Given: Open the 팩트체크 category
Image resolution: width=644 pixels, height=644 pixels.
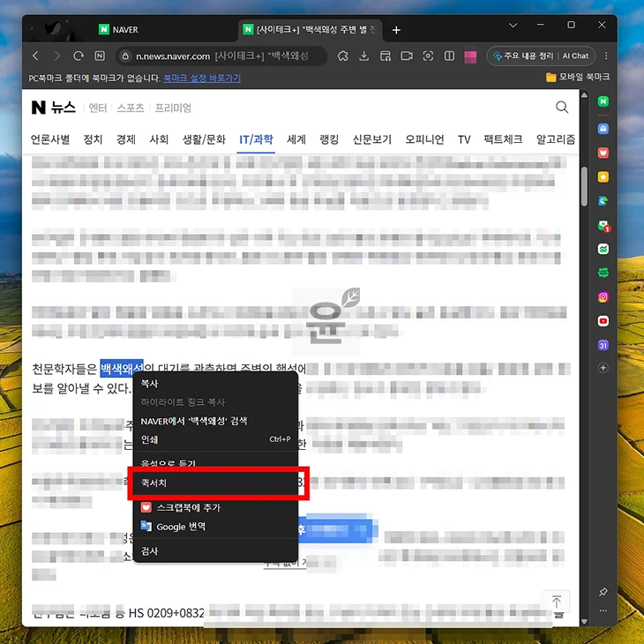Looking at the screenshot, I should click(x=503, y=139).
